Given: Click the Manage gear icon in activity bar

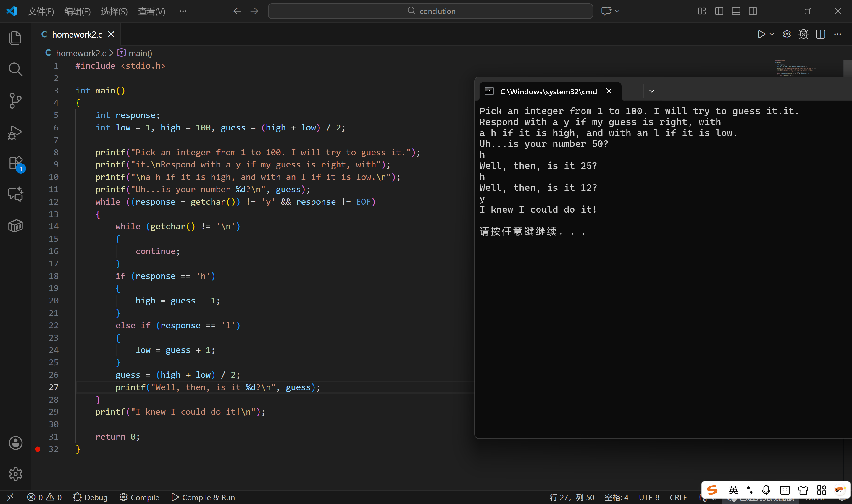Looking at the screenshot, I should 15,474.
